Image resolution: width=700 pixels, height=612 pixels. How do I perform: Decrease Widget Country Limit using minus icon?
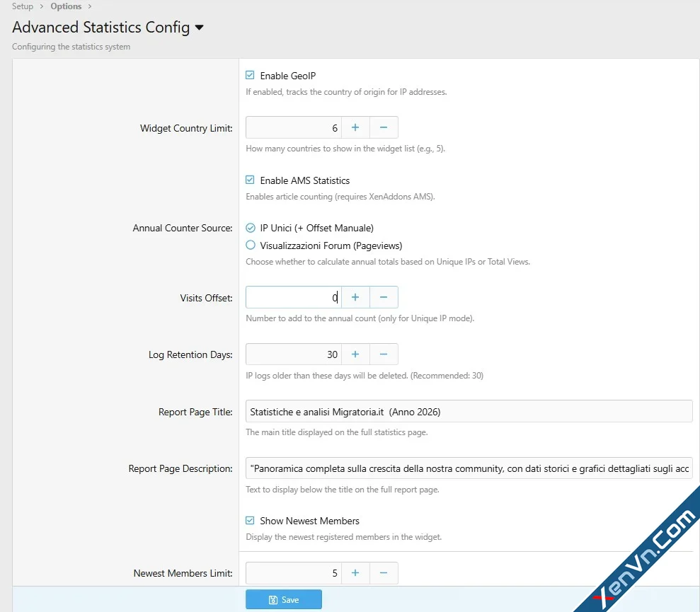(384, 127)
